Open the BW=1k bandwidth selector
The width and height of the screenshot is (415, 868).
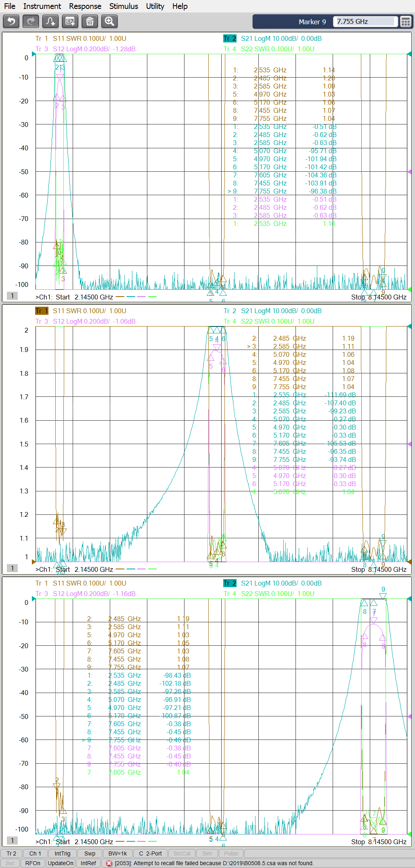coord(117,853)
